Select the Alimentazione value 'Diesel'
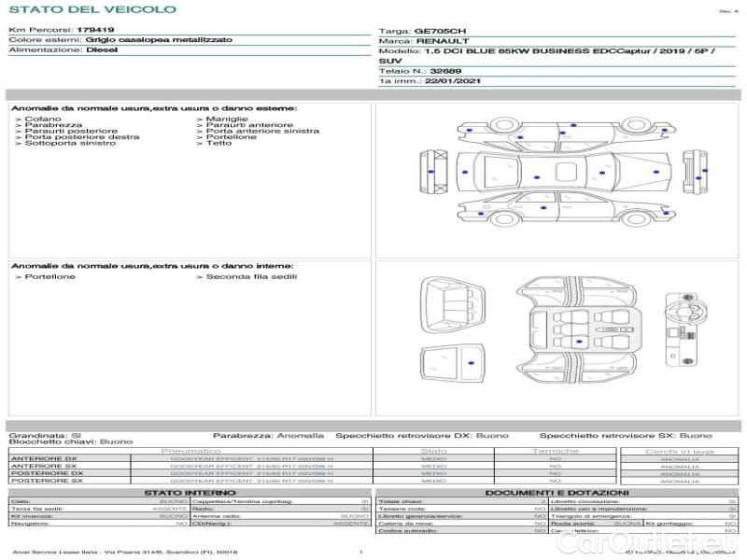 click(x=102, y=49)
